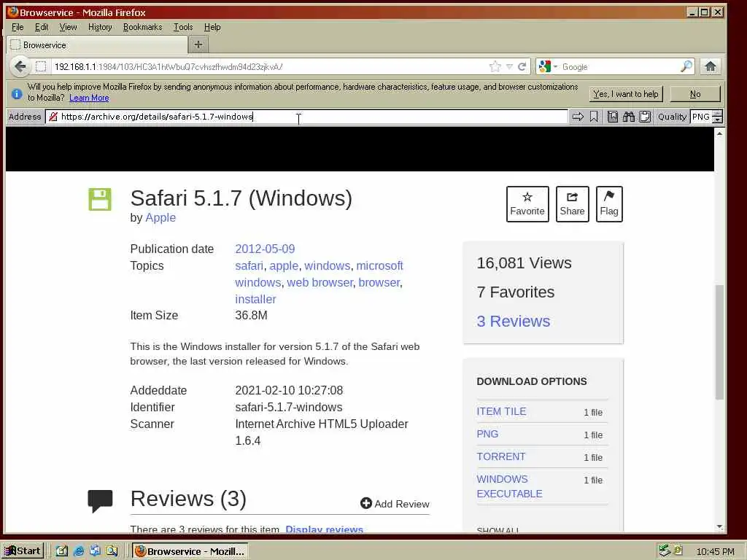The image size is (747, 560).
Task: Open the Browservice bookmarks list icon
Action: [613, 117]
